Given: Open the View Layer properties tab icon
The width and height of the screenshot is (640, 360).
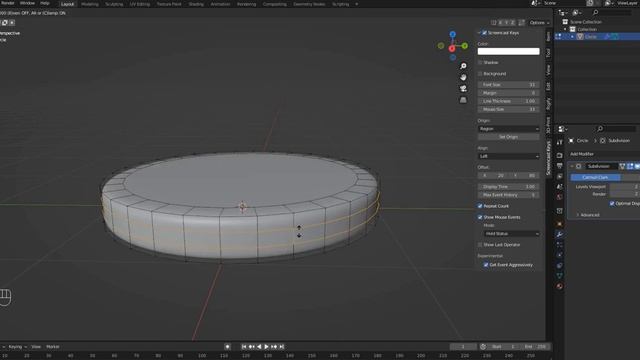Looking at the screenshot, I should (560, 176).
